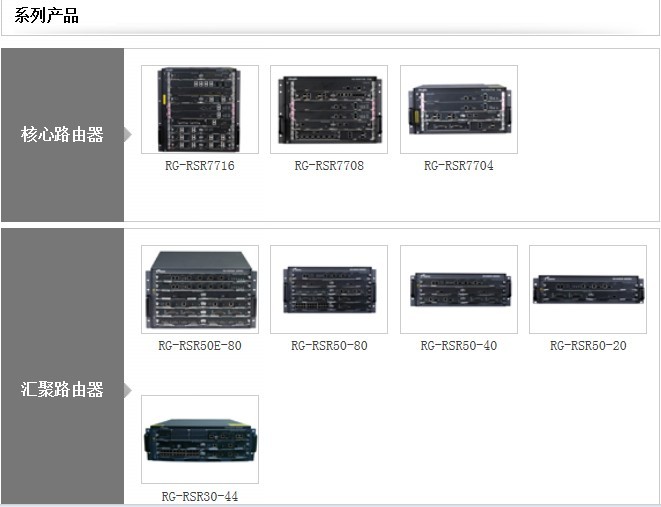The width and height of the screenshot is (661, 507).
Task: Open the RG-RSR50-80 product image
Action: [x=329, y=290]
